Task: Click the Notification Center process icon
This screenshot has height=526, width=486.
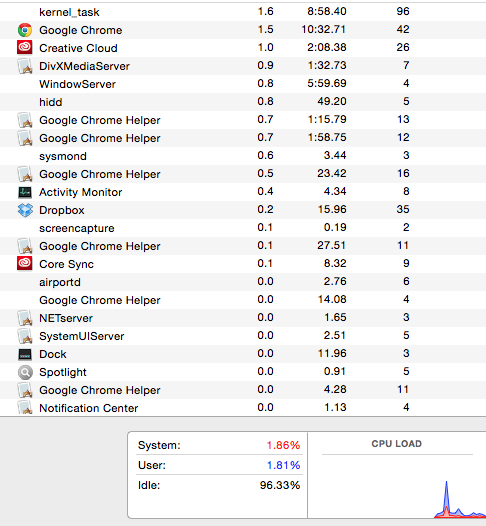Action: click(x=25, y=408)
